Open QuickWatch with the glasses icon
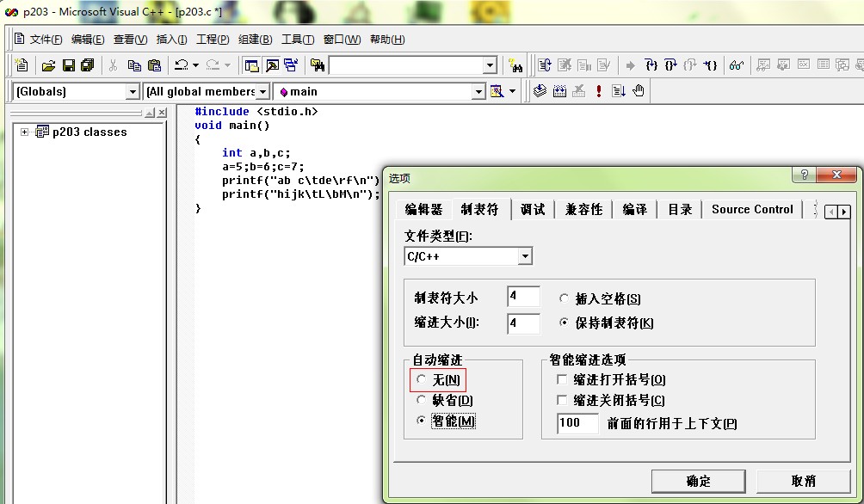The image size is (864, 504). coord(736,65)
